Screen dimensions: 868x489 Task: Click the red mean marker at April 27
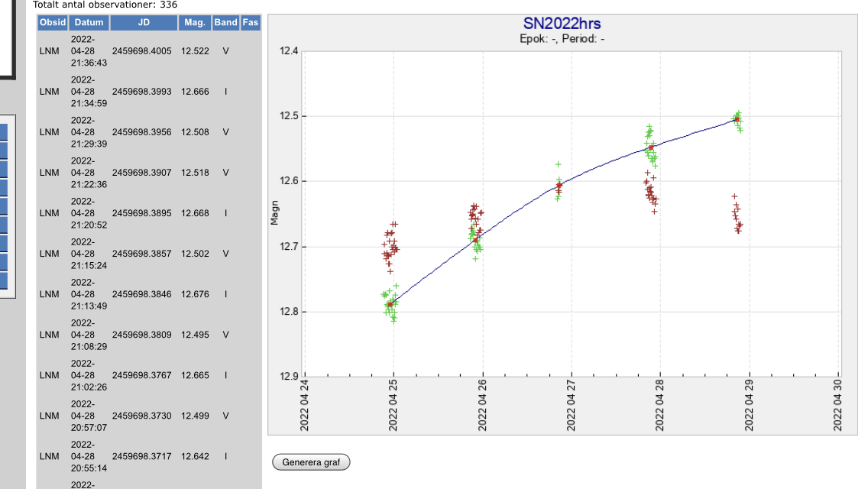559,186
